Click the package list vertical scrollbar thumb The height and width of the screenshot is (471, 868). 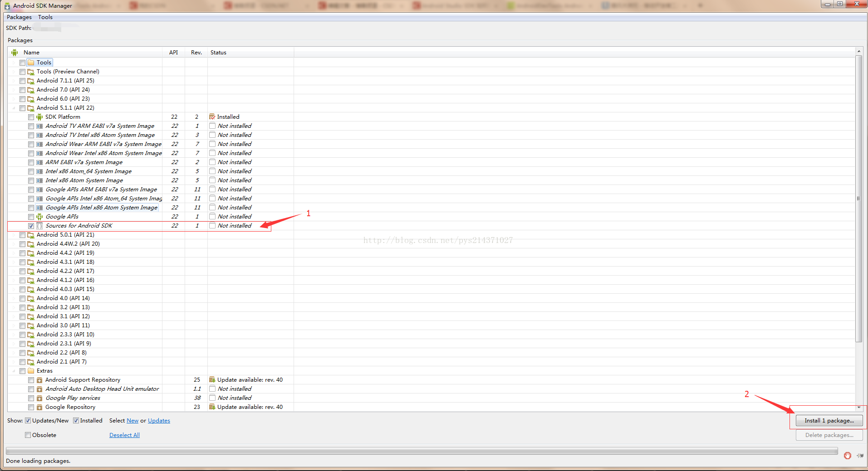(858, 199)
